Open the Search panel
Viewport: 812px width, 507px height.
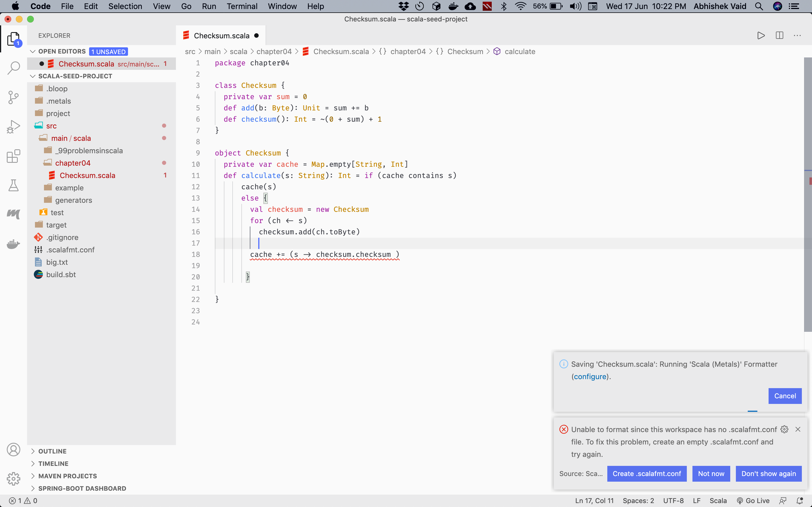coord(14,67)
